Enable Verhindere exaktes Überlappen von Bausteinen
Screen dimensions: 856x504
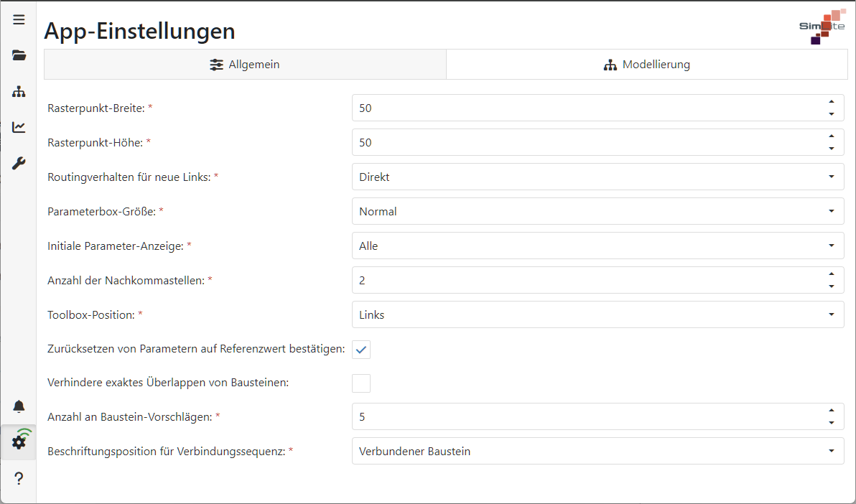[x=360, y=383]
